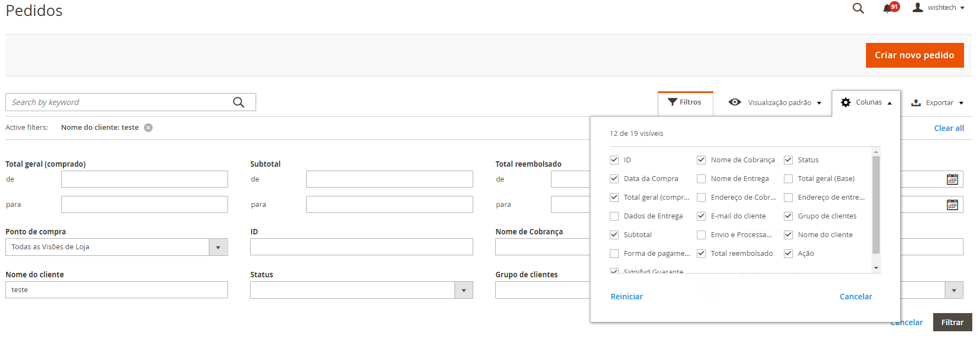Focus Total reembolsado 'de' field
The image size is (980, 345).
[x=571, y=179]
